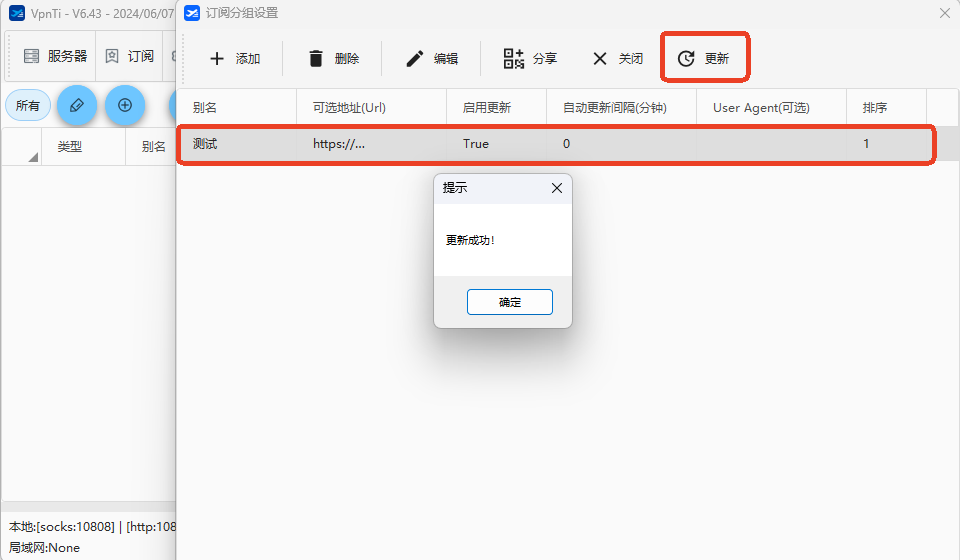The image size is (960, 560).
Task: Select the https://... URL cell
Action: [372, 144]
